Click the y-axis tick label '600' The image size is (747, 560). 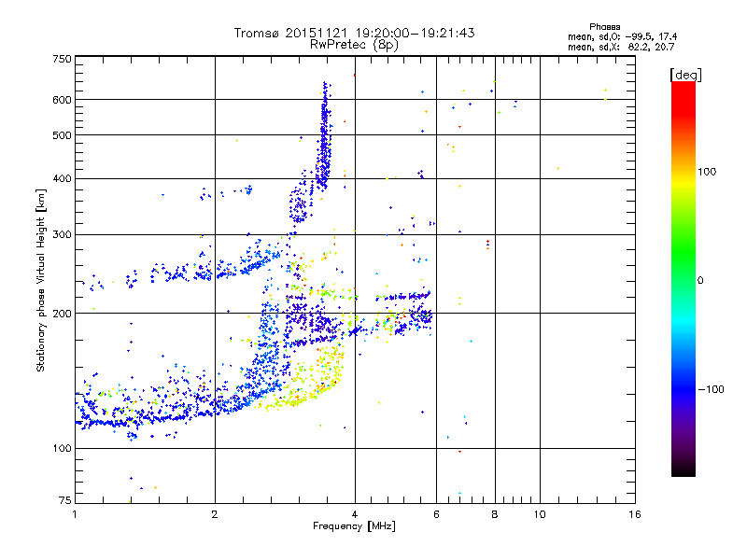[62, 100]
